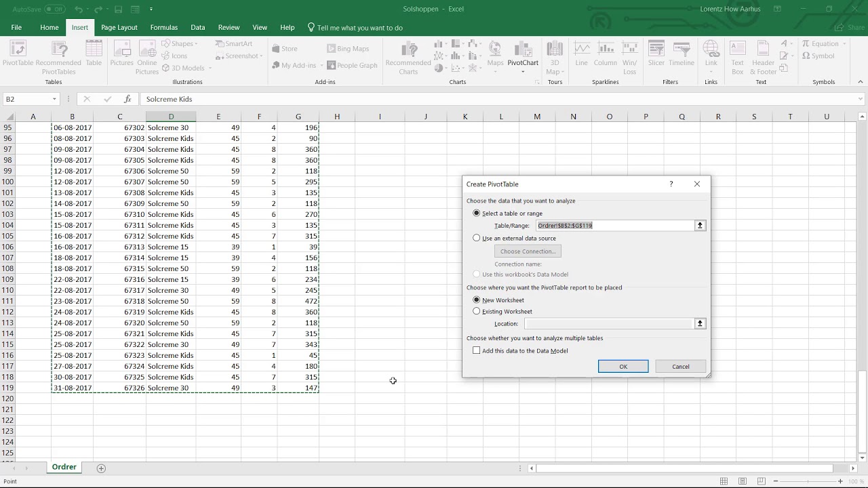This screenshot has height=488, width=868.
Task: Check 'Add this data to the Data Model'
Action: pos(477,350)
